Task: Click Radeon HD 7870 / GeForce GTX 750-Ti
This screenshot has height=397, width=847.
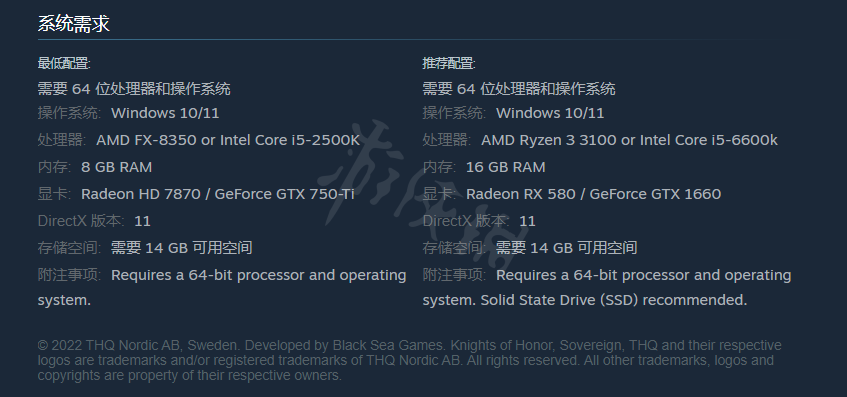Action: (218, 194)
